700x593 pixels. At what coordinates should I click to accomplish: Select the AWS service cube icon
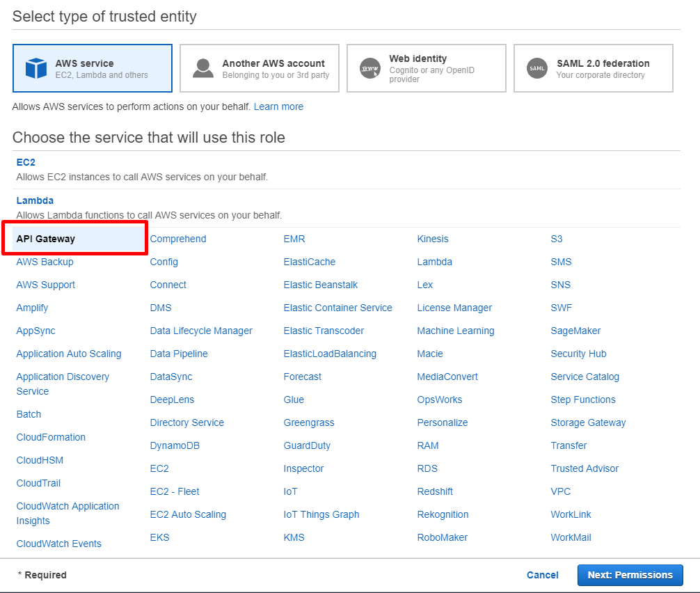click(36, 68)
